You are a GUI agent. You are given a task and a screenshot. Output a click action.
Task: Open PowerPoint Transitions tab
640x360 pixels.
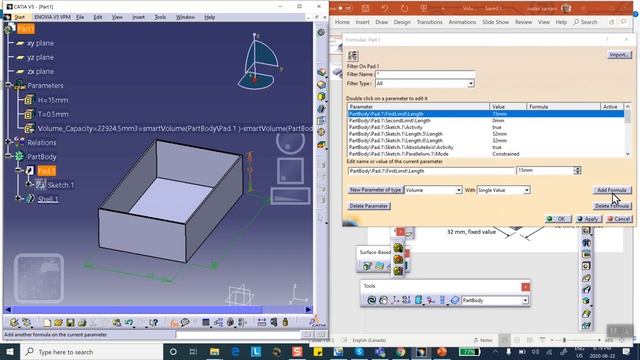pos(429,22)
